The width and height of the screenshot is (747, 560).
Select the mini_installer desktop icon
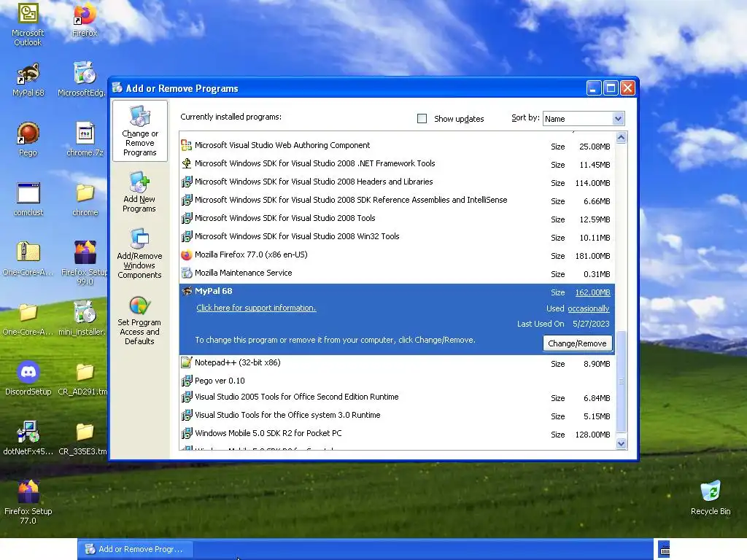coord(82,318)
